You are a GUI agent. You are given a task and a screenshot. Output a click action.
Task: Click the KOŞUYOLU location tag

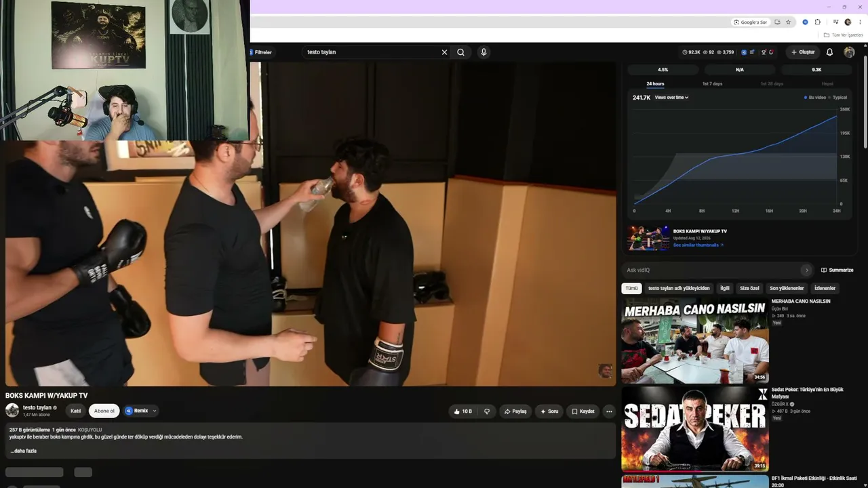coord(90,430)
